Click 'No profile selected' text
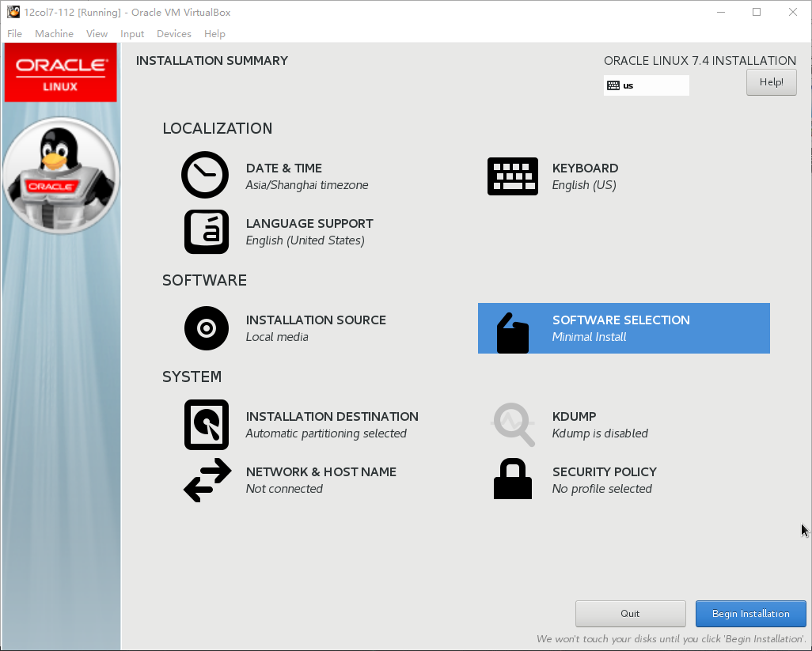 (601, 489)
